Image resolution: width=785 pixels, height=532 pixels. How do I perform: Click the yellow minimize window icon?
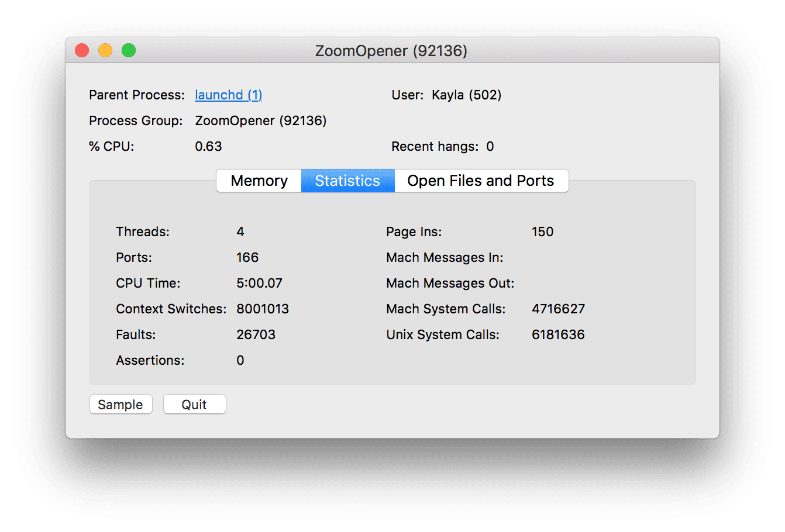click(105, 50)
